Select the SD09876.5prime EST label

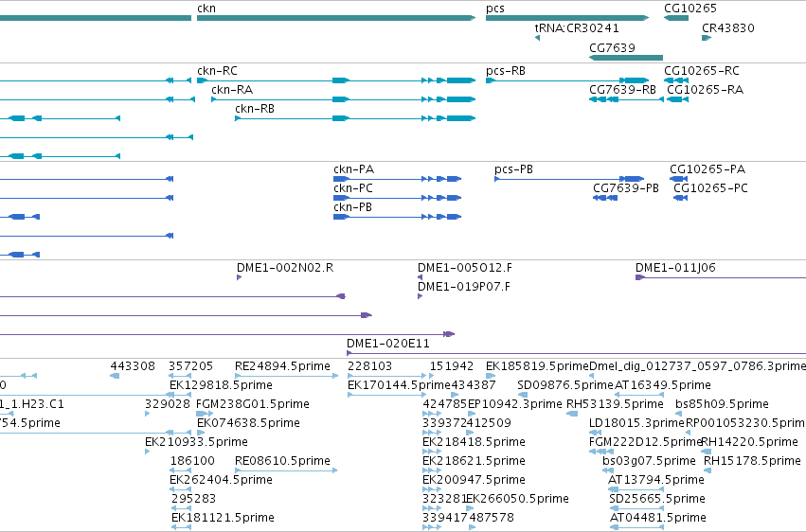pos(564,385)
